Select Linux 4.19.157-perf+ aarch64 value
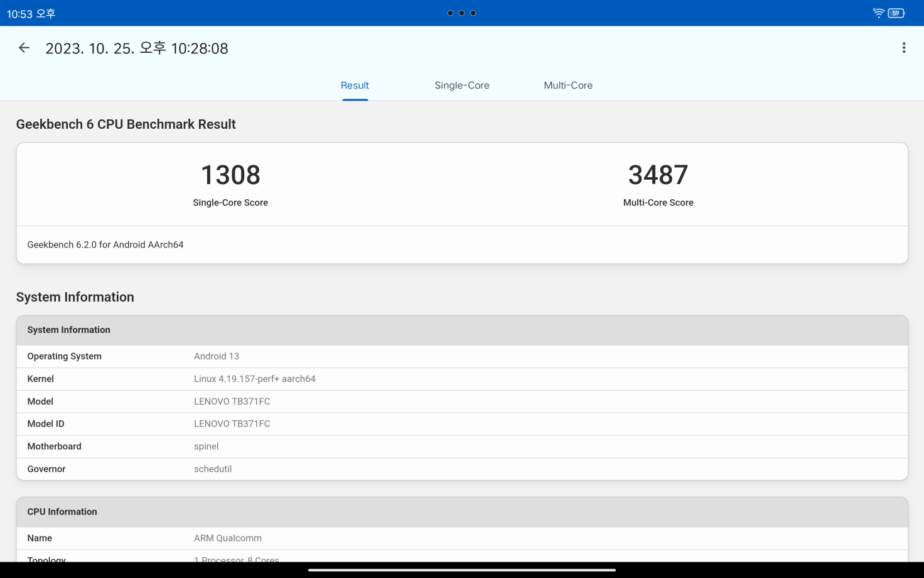924x578 pixels. [255, 379]
